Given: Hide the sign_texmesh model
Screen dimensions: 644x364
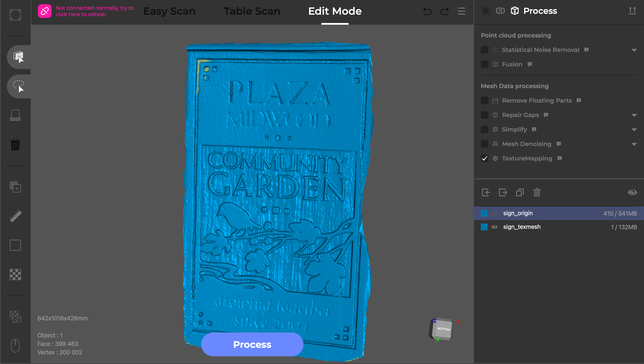Looking at the screenshot, I should click(x=494, y=227).
